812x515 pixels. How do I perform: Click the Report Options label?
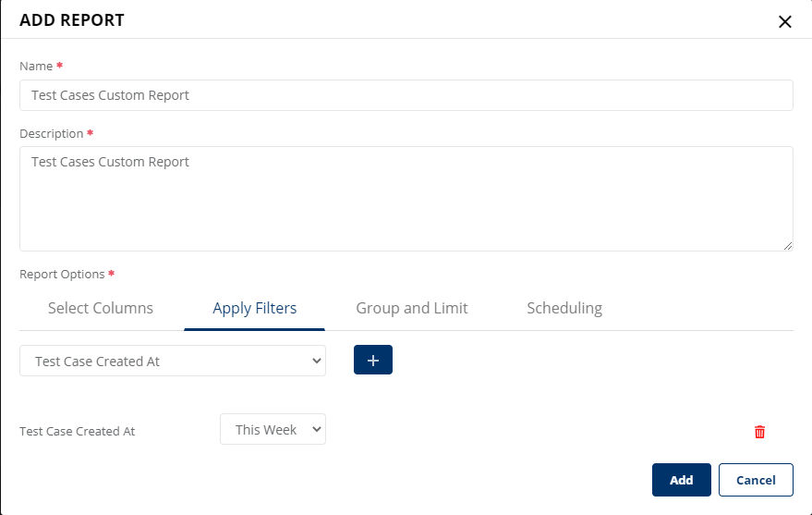pos(62,274)
